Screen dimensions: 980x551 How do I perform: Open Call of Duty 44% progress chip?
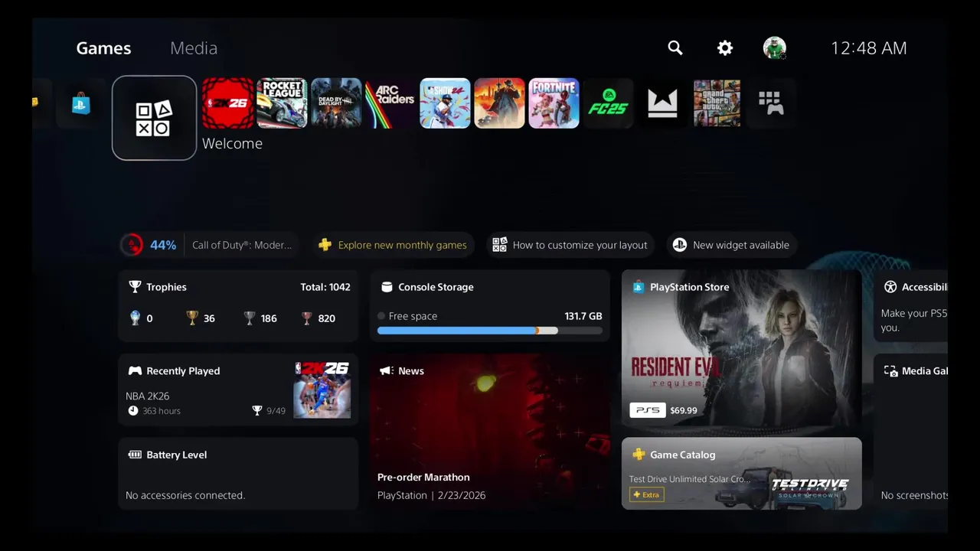click(x=209, y=245)
